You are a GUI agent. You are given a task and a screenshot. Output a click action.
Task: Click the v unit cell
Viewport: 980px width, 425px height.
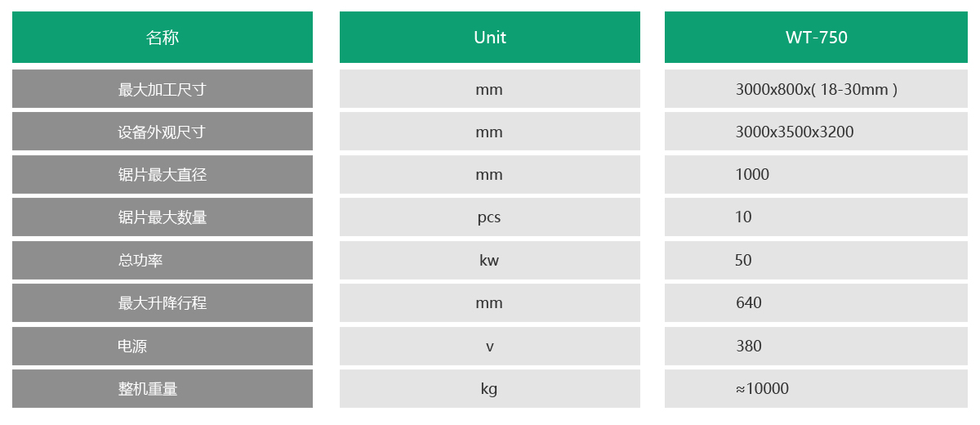pyautogui.click(x=489, y=347)
